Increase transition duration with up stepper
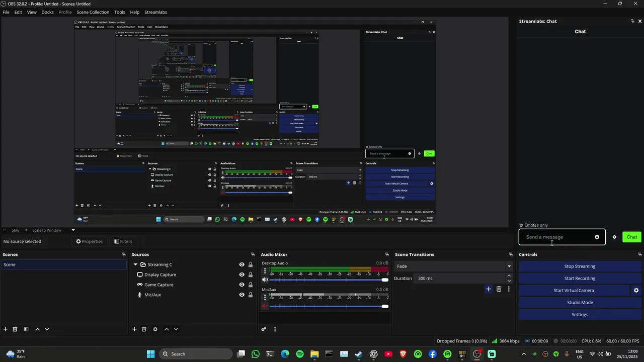644x362 pixels. pyautogui.click(x=509, y=276)
